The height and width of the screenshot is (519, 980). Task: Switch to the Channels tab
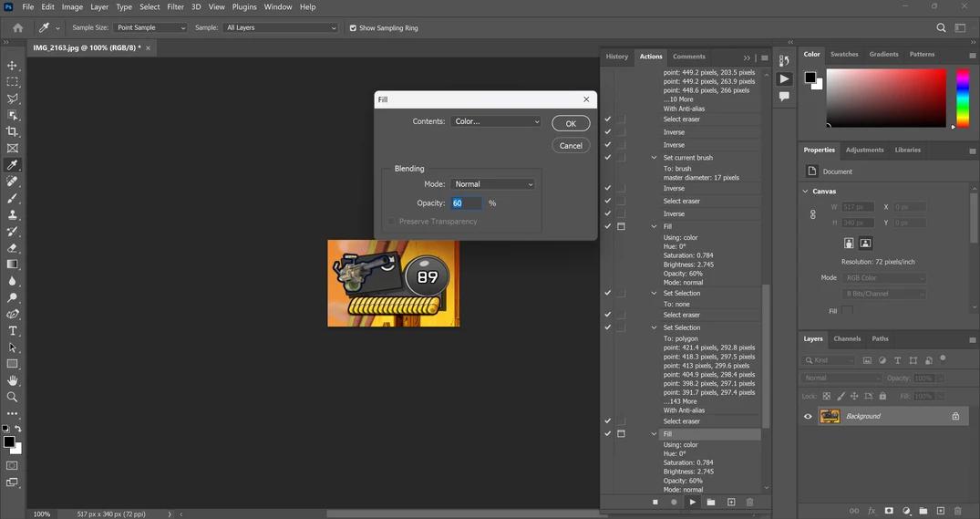click(847, 338)
